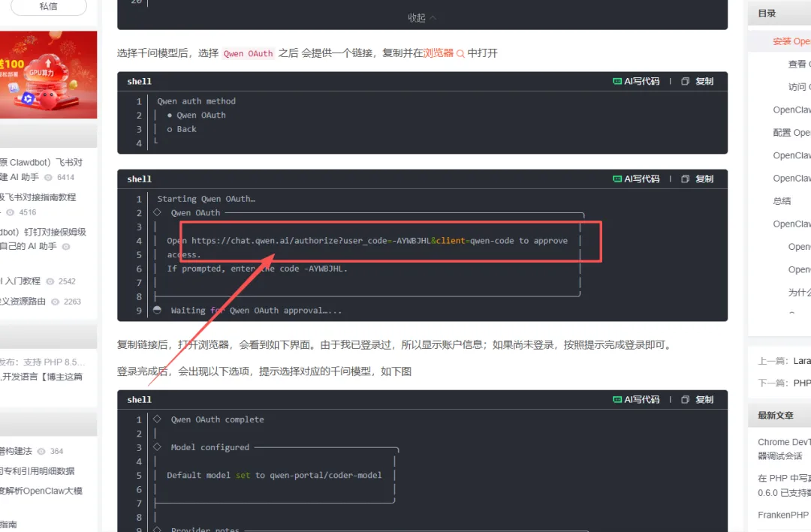The height and width of the screenshot is (532, 811).
Task: Click the Model configured code line
Action: [x=210, y=448]
